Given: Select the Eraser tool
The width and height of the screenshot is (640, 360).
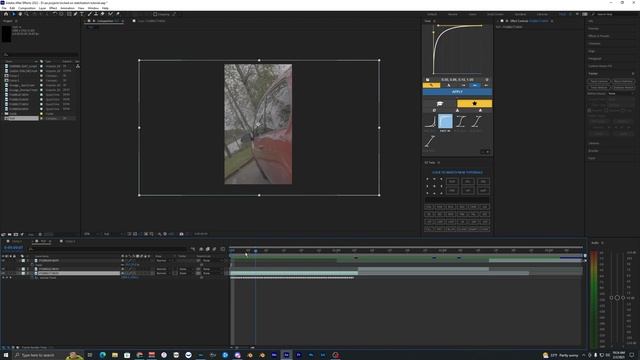Looking at the screenshot, I should [103, 14].
